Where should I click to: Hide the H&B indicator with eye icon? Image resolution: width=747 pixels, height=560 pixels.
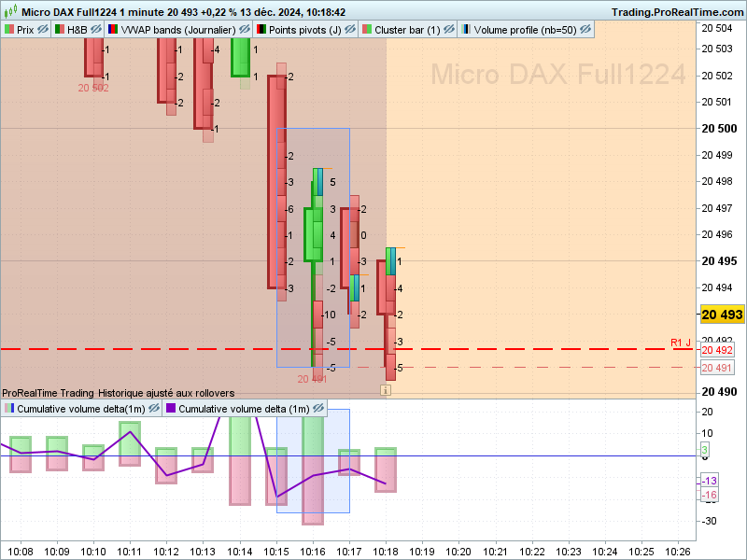coord(96,30)
